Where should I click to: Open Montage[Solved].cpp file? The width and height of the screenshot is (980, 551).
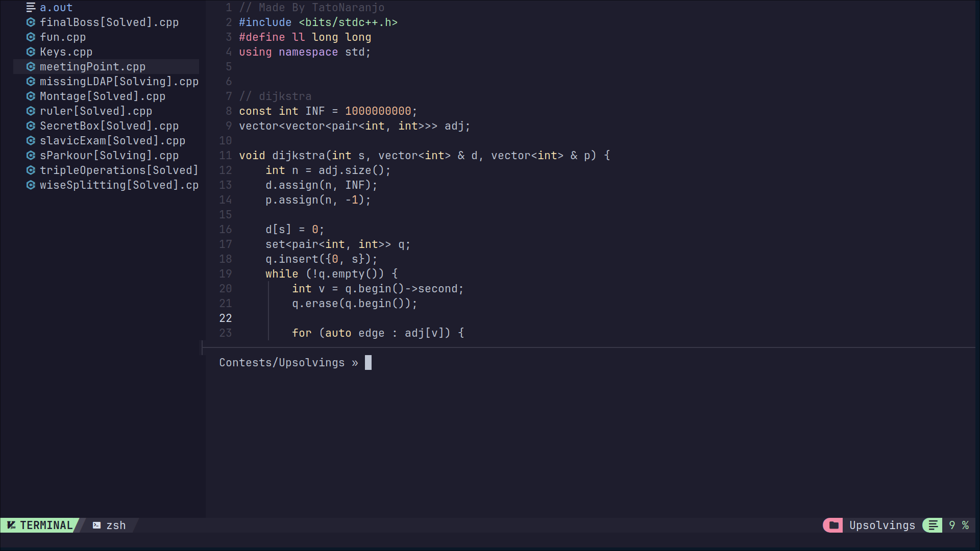point(103,96)
